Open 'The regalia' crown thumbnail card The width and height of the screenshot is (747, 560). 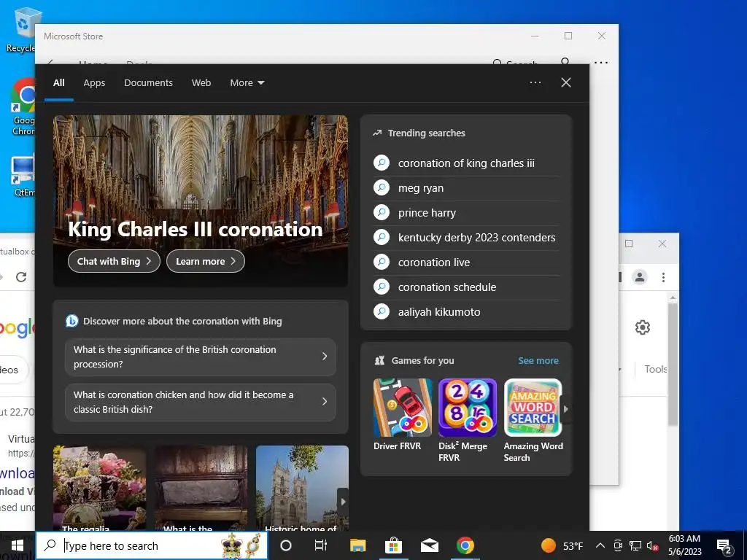point(99,488)
